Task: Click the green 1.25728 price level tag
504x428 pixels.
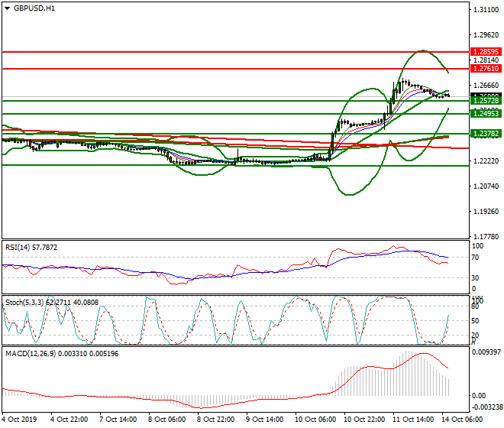Action: tap(484, 101)
